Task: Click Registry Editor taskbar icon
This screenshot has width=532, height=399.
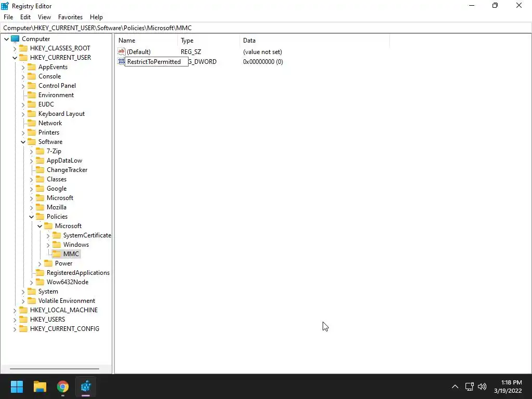Action: pos(86,387)
